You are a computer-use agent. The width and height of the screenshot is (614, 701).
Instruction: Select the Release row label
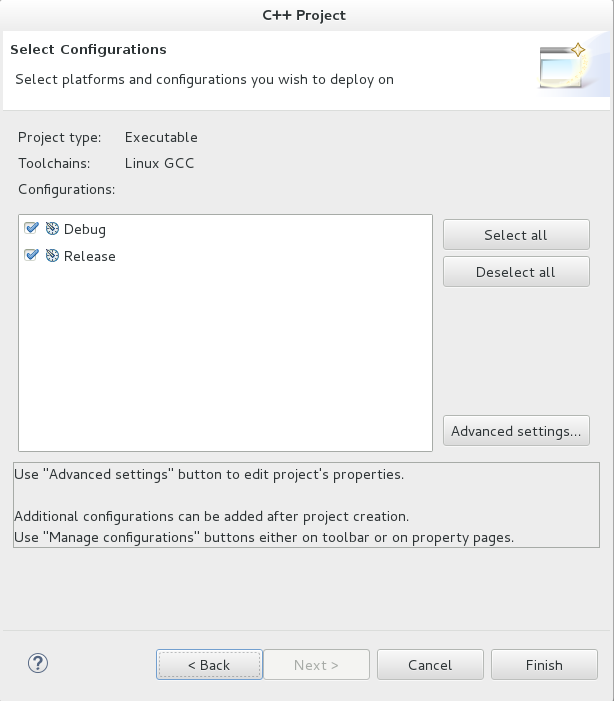click(90, 256)
